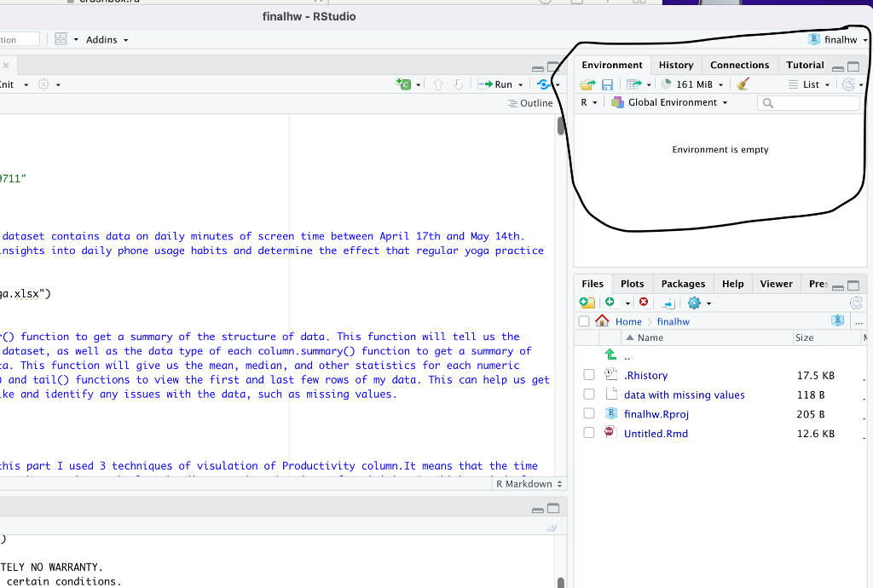
Task: Create a new folder in Files pane
Action: pos(587,303)
